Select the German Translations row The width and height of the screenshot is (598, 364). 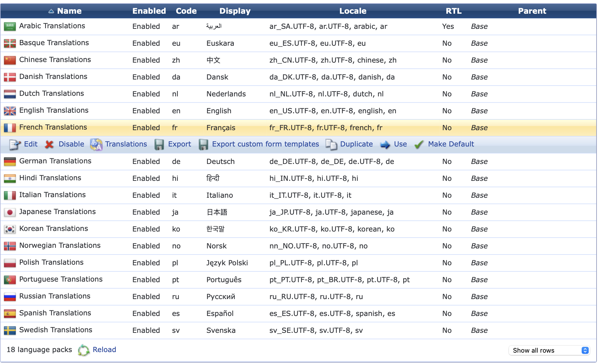pyautogui.click(x=55, y=161)
